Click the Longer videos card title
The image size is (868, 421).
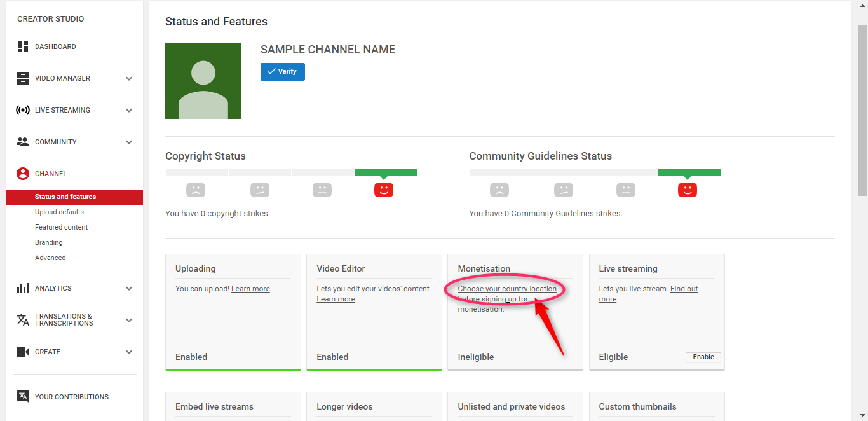point(344,406)
